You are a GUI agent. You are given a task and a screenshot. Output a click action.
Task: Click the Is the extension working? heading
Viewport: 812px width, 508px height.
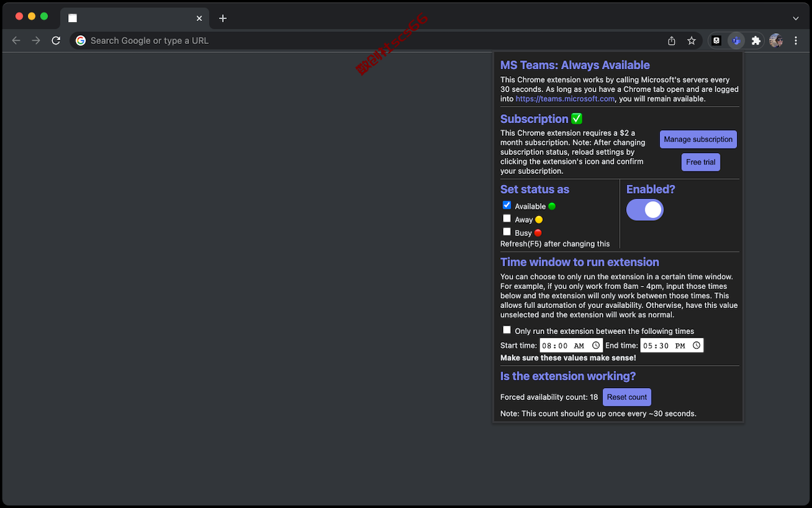coord(568,376)
